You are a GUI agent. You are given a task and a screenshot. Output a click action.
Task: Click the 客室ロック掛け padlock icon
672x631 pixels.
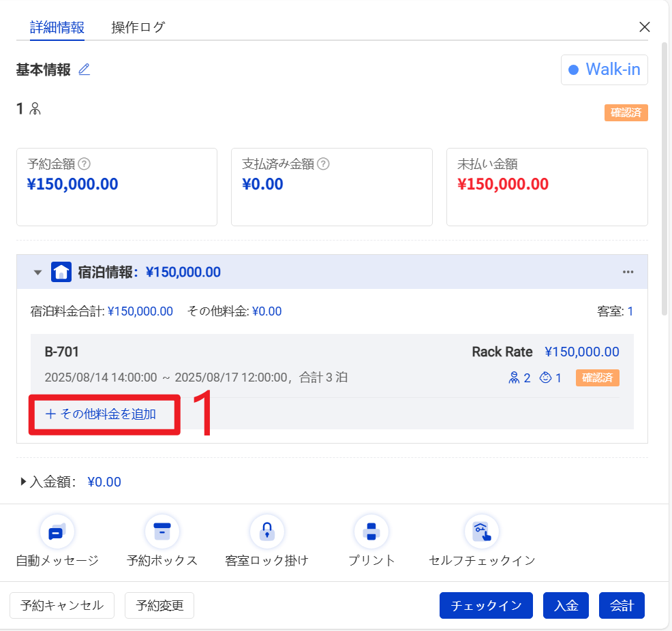(x=266, y=532)
